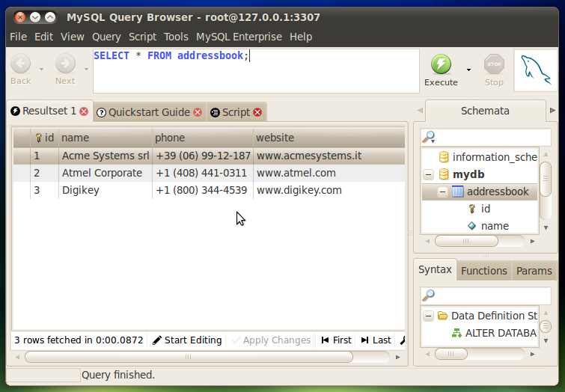Open the Query menu

106,37
